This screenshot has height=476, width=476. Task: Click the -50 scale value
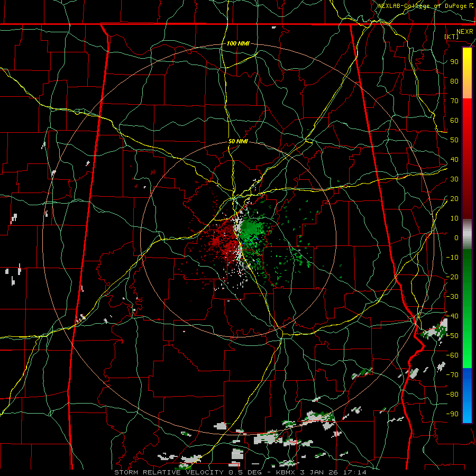[452, 336]
